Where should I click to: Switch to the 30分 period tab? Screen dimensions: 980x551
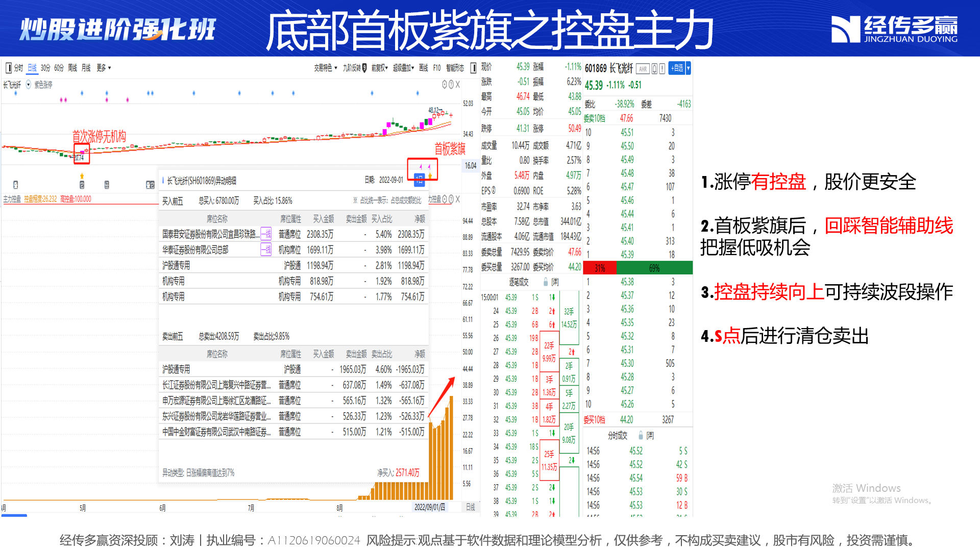click(45, 68)
